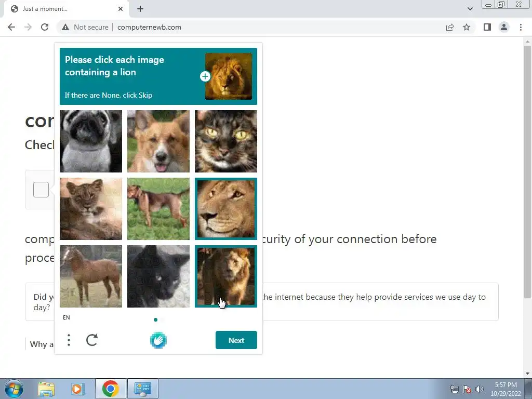
Task: Close the 'Just a moment...' tab
Action: pos(121,9)
